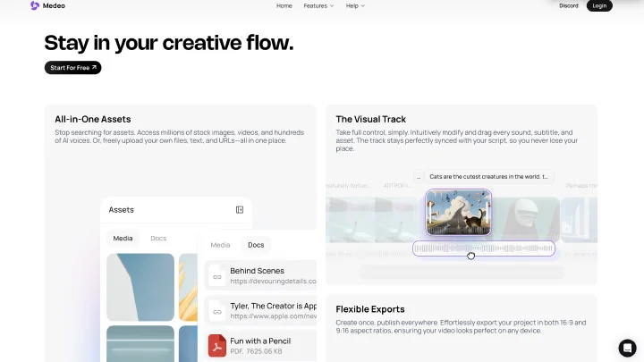Click the Medeo logo icon
Screen dimensions: 644x362
point(35,5)
